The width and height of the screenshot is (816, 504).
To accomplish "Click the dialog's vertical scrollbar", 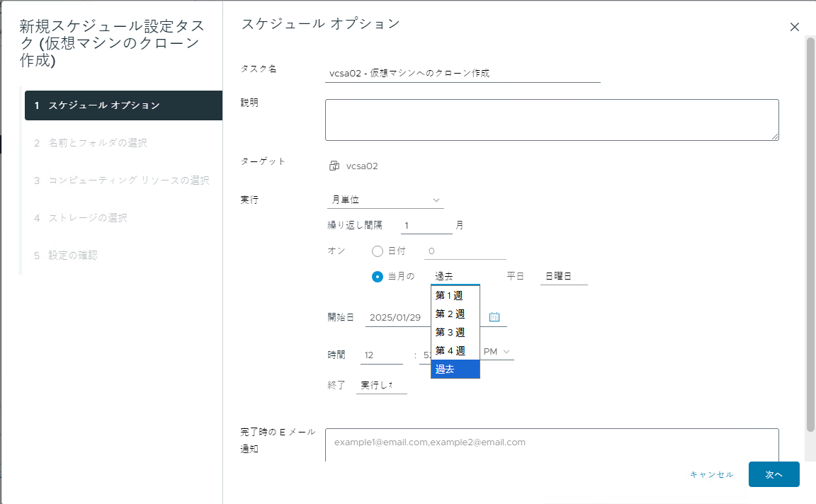I will coord(810,234).
